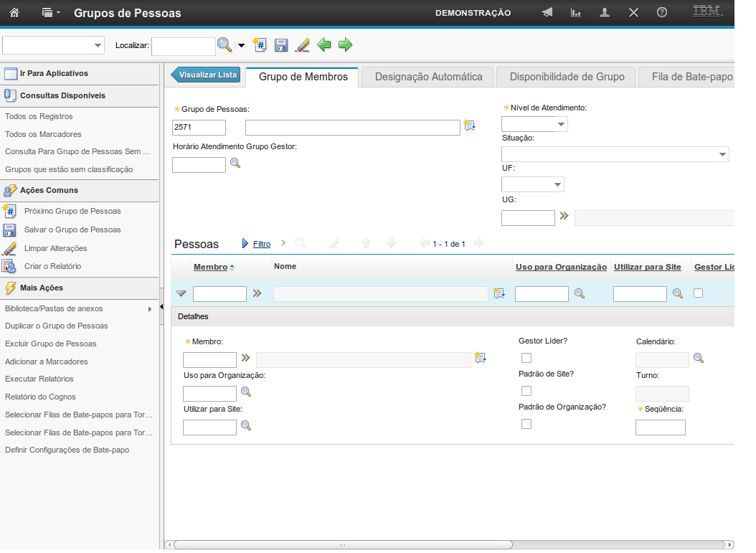The height and width of the screenshot is (553, 756).
Task: Click the Visualizar Lista button
Action: tap(205, 75)
